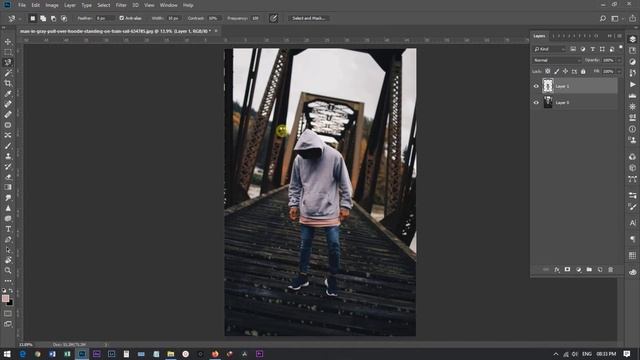Select the Magnetic Lasso tool in the toolbox
Viewport: 640px width, 360px height.
coord(8,62)
